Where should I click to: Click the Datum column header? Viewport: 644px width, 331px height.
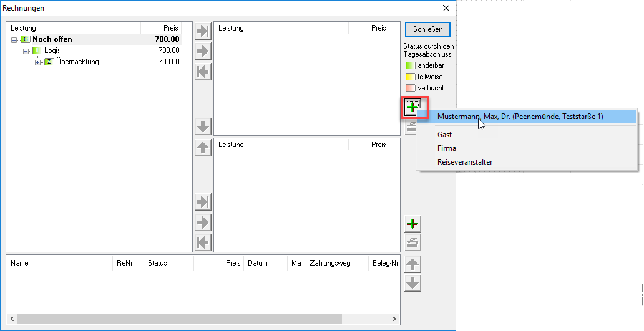pos(266,263)
